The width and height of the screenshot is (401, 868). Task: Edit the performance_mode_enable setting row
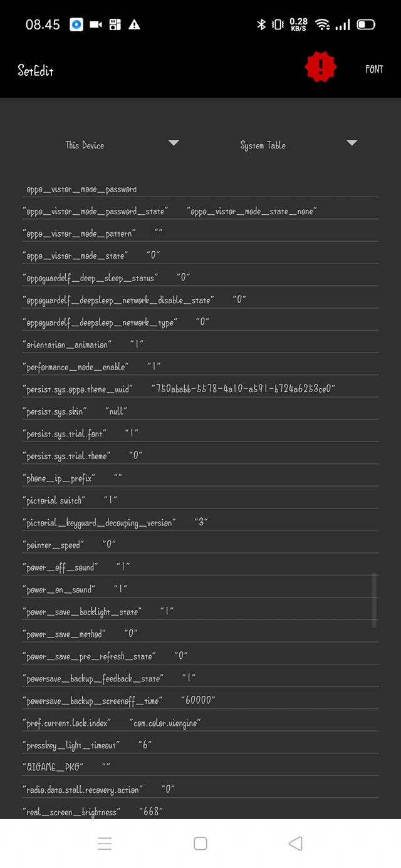94,367
